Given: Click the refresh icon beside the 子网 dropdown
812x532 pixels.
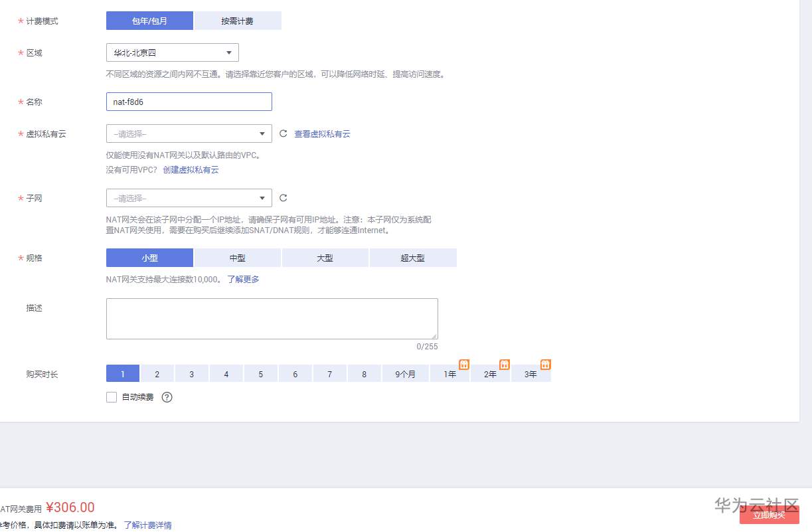Looking at the screenshot, I should [283, 197].
